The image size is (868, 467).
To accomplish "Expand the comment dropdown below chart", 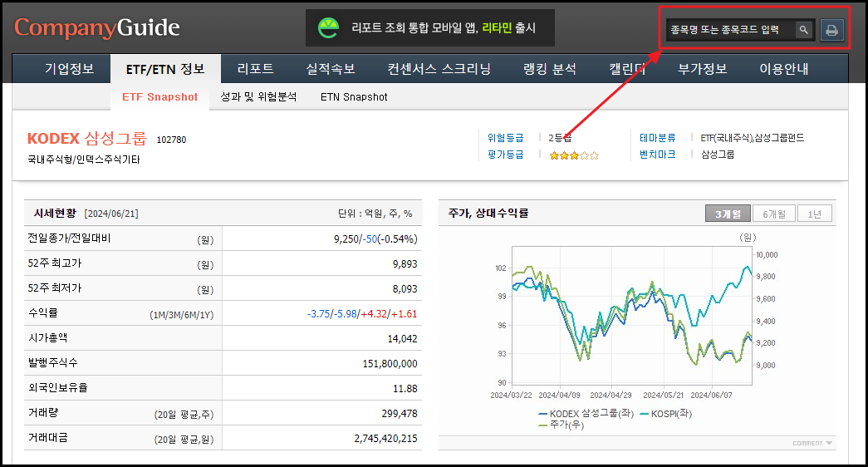I will click(812, 443).
